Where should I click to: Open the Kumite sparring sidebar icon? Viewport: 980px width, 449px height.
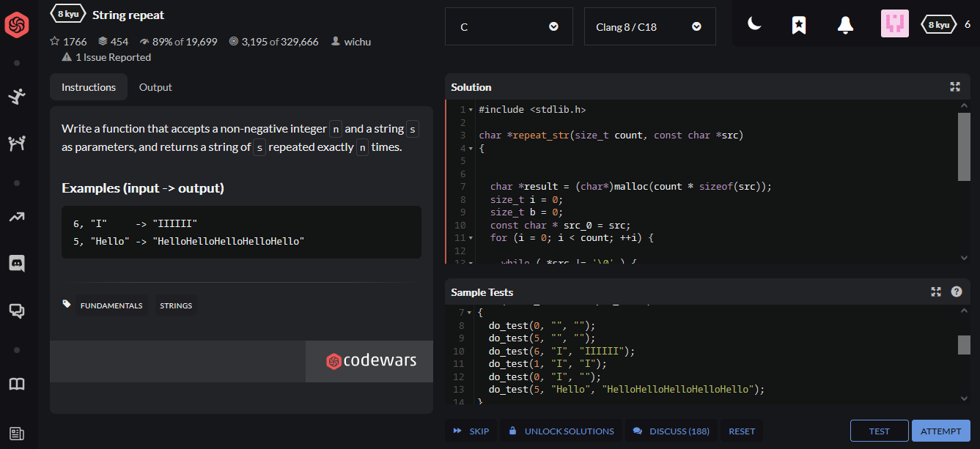tap(16, 143)
